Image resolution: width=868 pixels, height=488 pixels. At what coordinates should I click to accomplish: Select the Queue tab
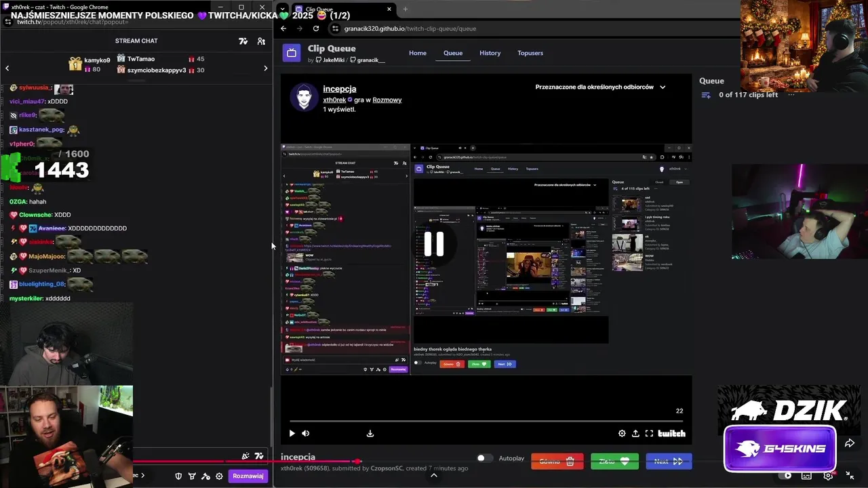453,53
